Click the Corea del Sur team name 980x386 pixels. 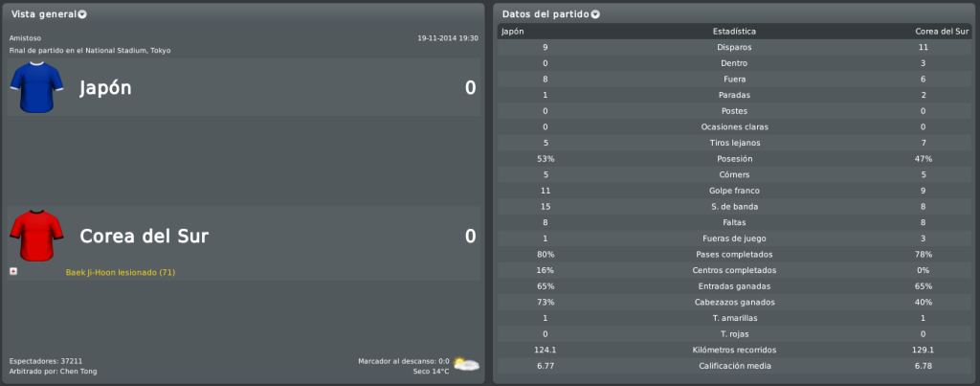[x=145, y=236]
